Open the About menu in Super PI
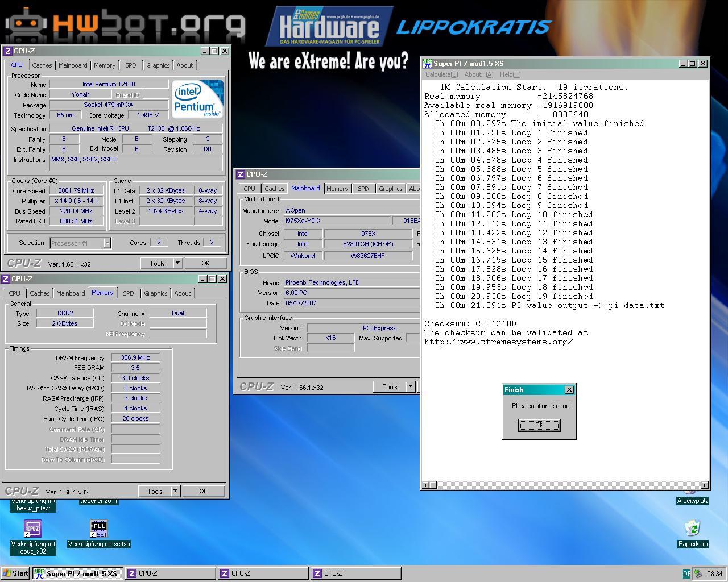 coord(478,74)
